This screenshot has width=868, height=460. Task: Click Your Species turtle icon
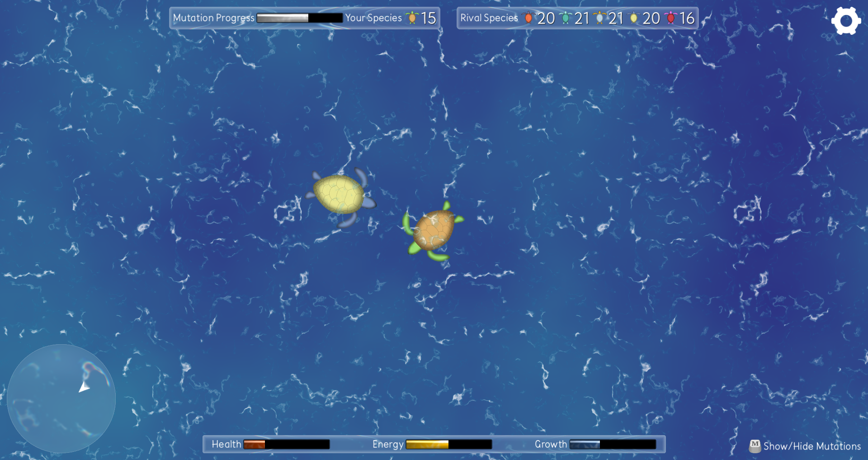(412, 18)
